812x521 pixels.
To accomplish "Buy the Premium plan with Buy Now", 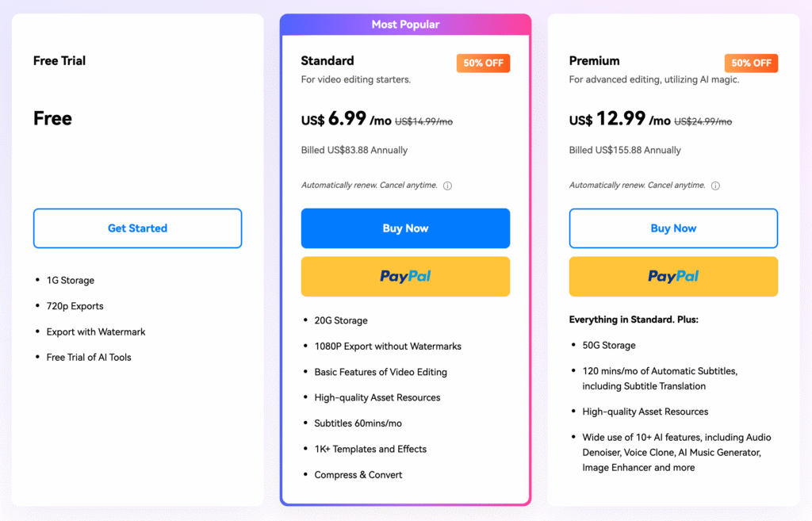I will 673,228.
